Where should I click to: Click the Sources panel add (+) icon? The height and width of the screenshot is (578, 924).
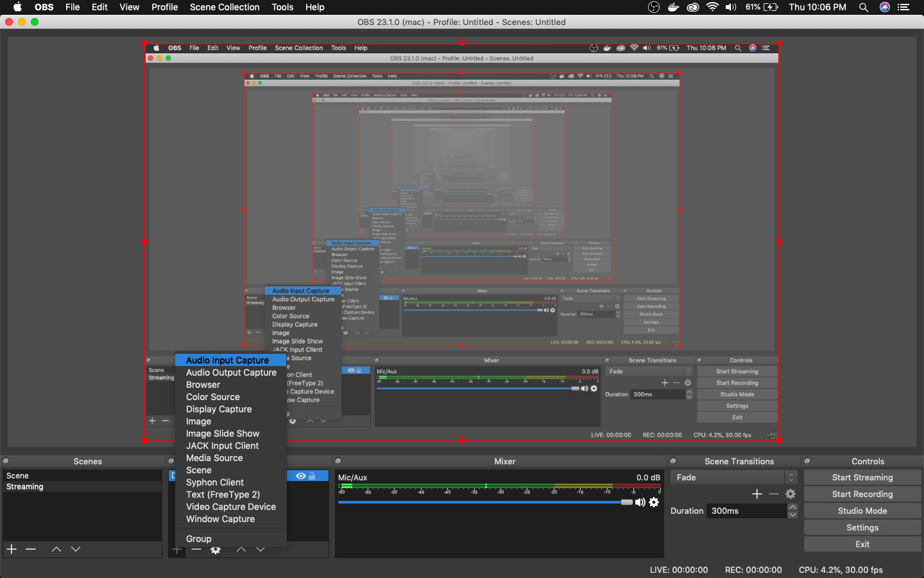tap(177, 550)
